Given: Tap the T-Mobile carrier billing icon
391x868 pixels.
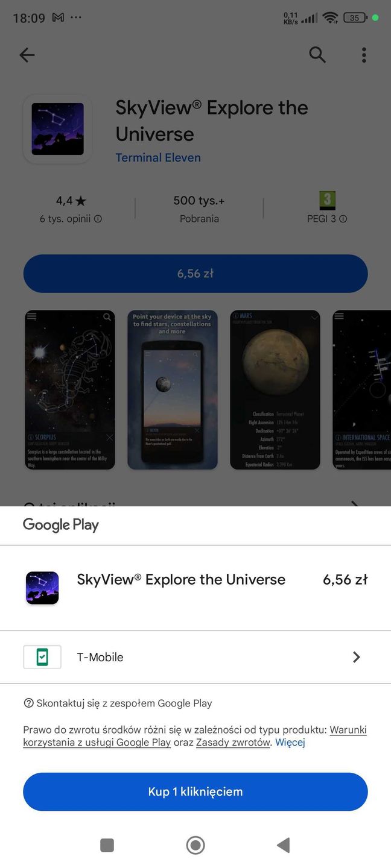Looking at the screenshot, I should click(42, 657).
